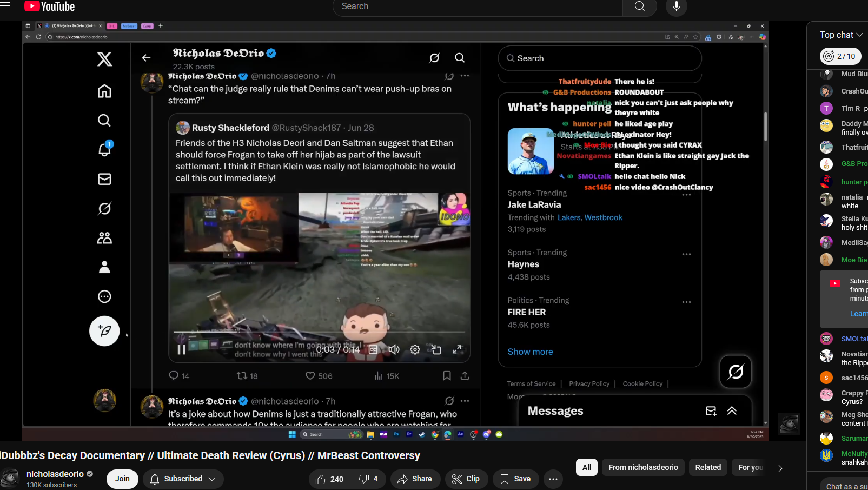Image resolution: width=868 pixels, height=490 pixels.
Task: Start voice search with microphone icon
Action: [x=676, y=6]
